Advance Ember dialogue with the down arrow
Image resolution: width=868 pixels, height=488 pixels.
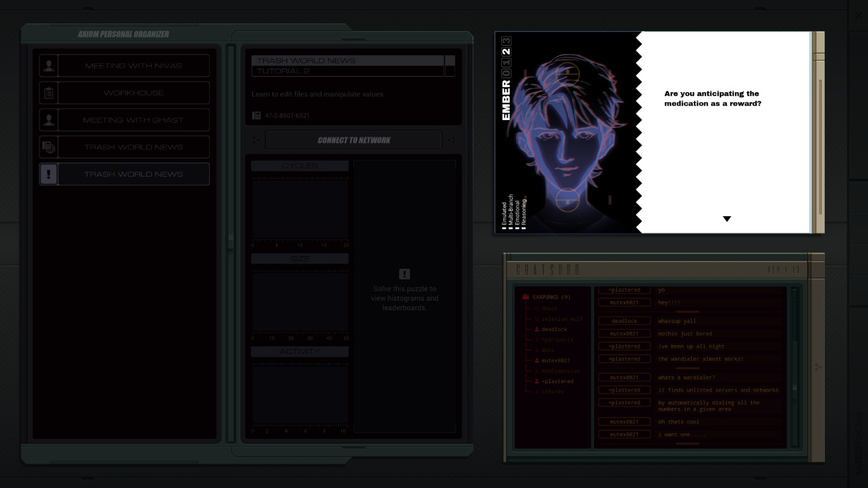727,219
